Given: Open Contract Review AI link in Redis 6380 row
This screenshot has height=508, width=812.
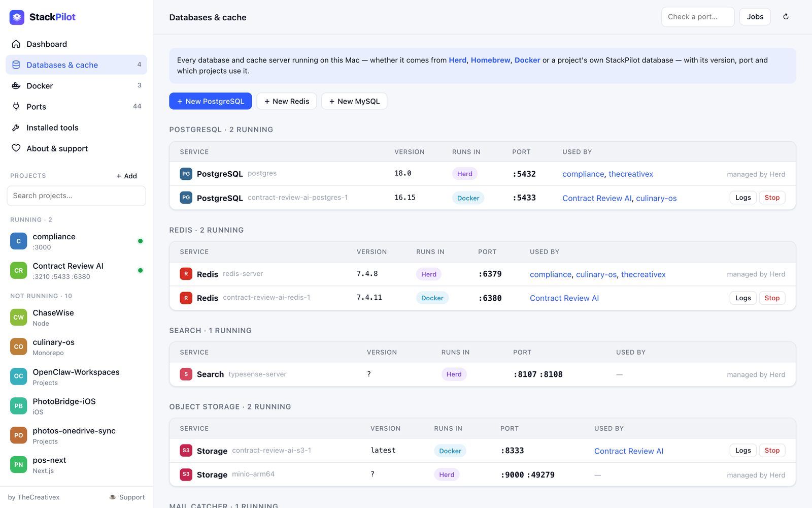Looking at the screenshot, I should pyautogui.click(x=564, y=298).
